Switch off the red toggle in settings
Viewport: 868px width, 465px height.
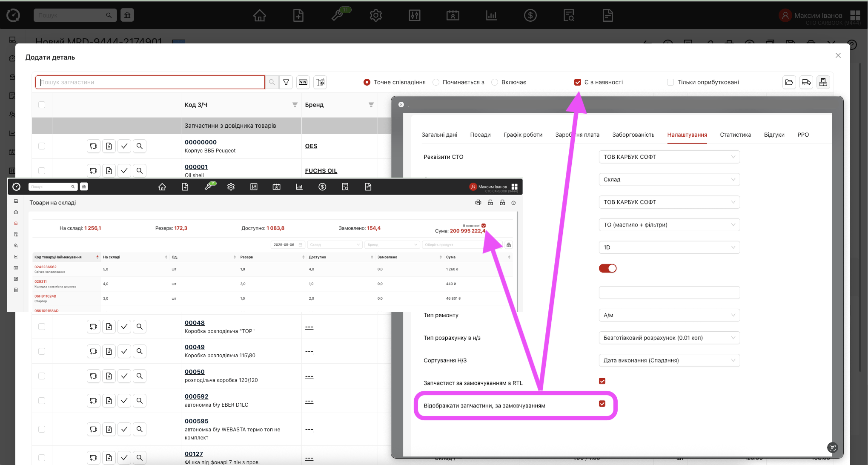[x=607, y=268]
